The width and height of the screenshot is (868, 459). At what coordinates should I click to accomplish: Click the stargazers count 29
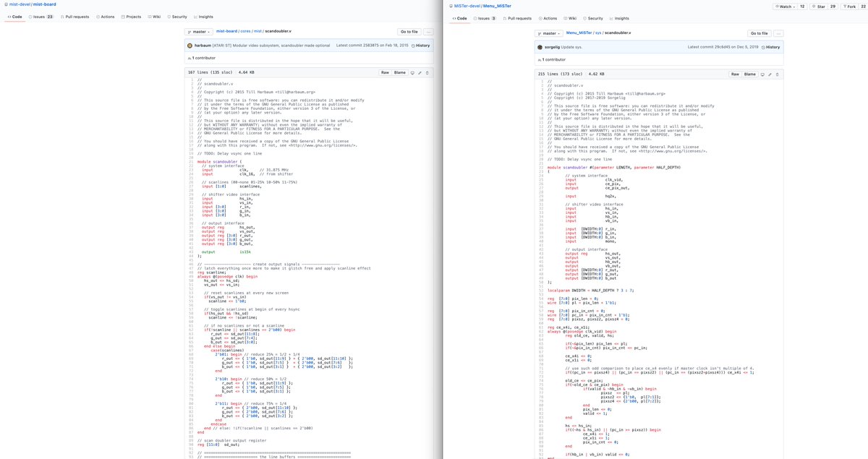(x=832, y=6)
